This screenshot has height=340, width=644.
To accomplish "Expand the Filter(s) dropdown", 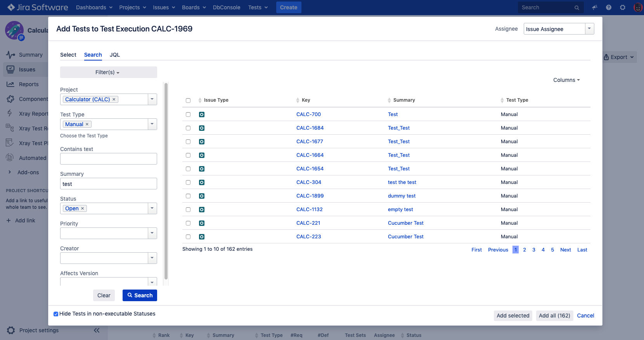I will [x=109, y=72].
